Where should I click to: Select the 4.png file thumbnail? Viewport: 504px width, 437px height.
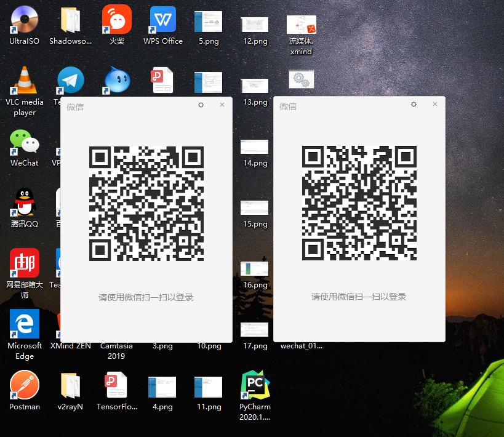click(162, 387)
